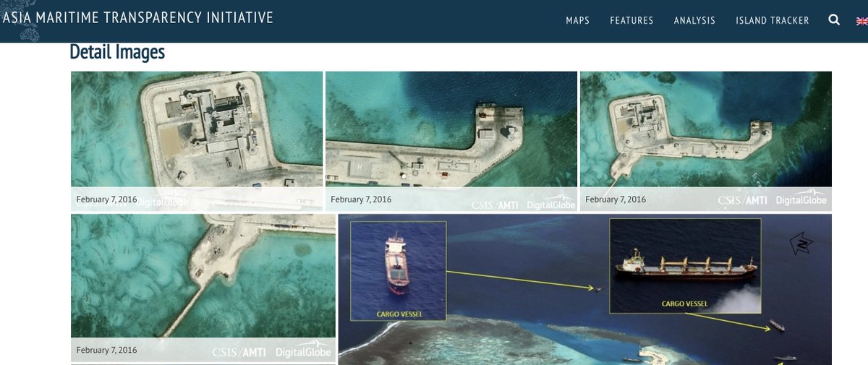Open helipad pier close-up satellite image

(451, 141)
